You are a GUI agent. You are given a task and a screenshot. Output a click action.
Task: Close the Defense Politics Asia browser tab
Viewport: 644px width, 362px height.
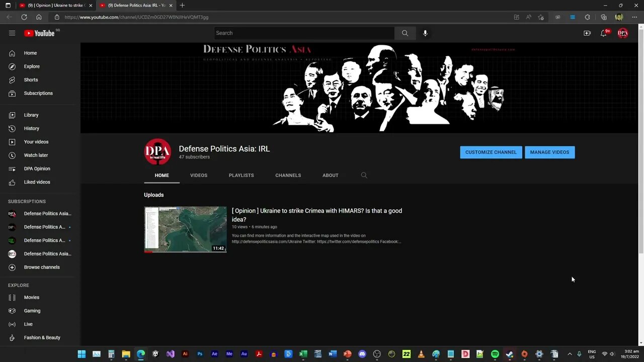tap(171, 5)
